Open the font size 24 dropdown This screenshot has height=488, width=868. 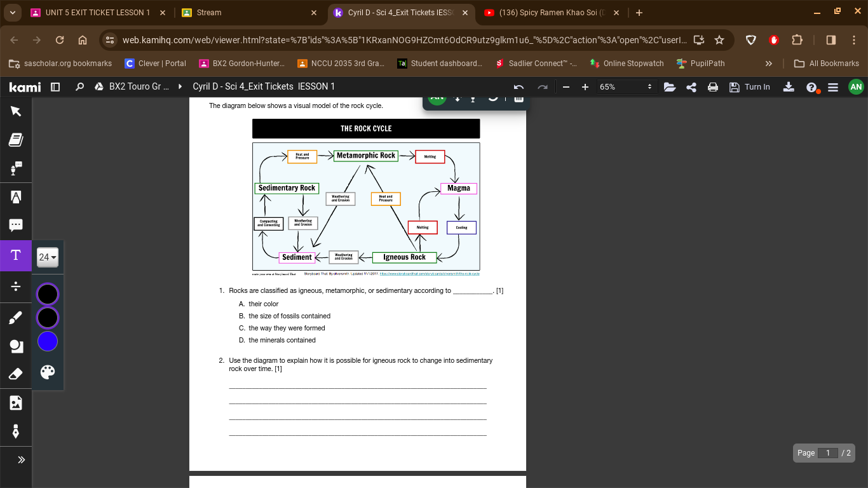point(48,257)
